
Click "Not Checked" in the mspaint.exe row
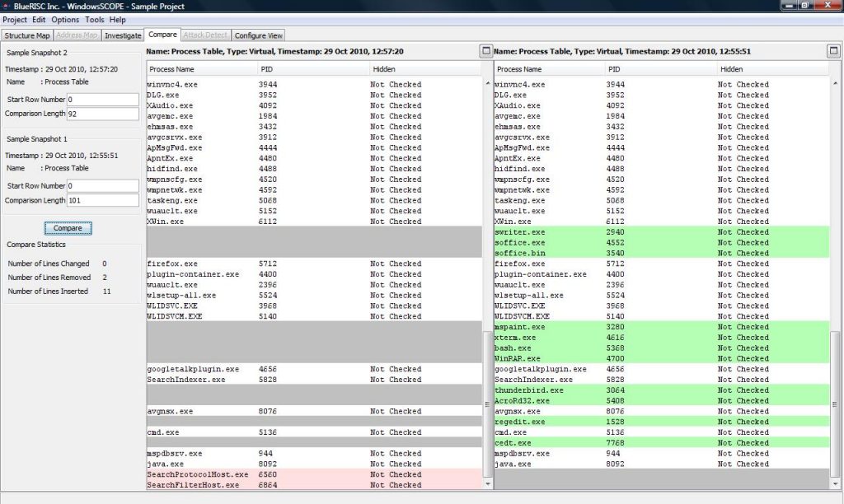[x=743, y=326]
